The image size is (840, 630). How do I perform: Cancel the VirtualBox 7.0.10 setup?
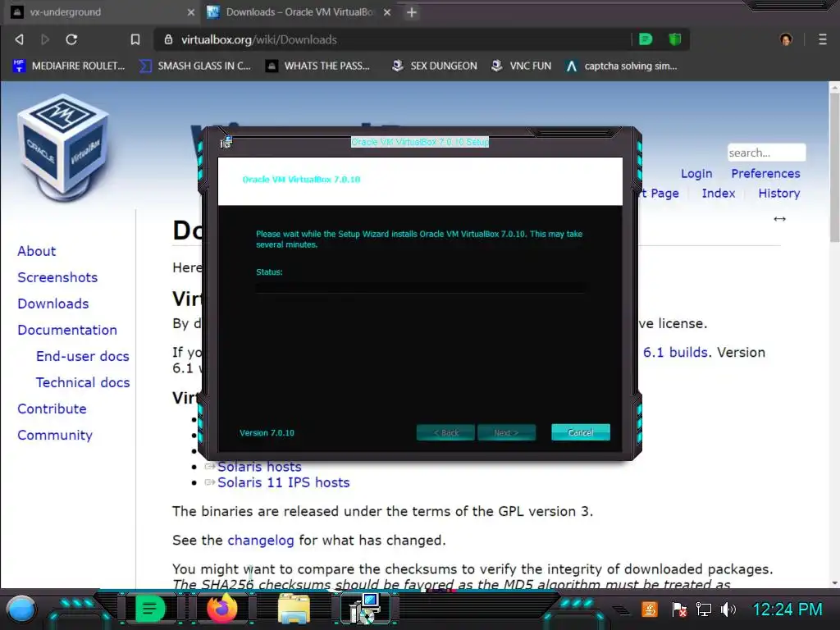click(580, 432)
